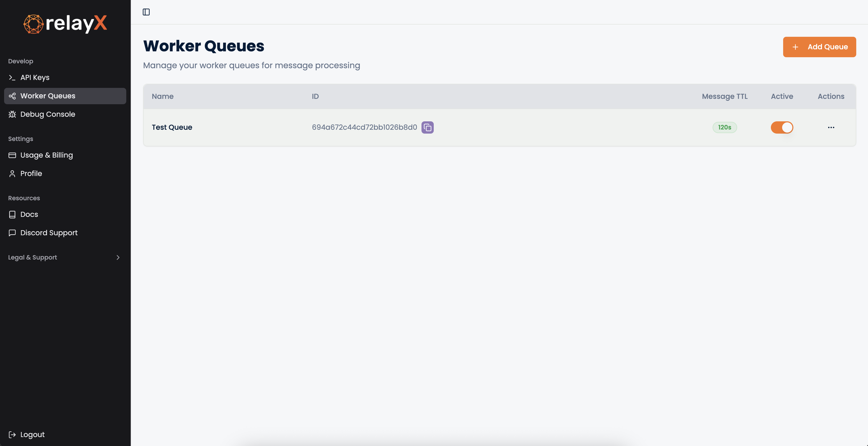
Task: Click the copy queue ID icon
Action: pos(427,127)
